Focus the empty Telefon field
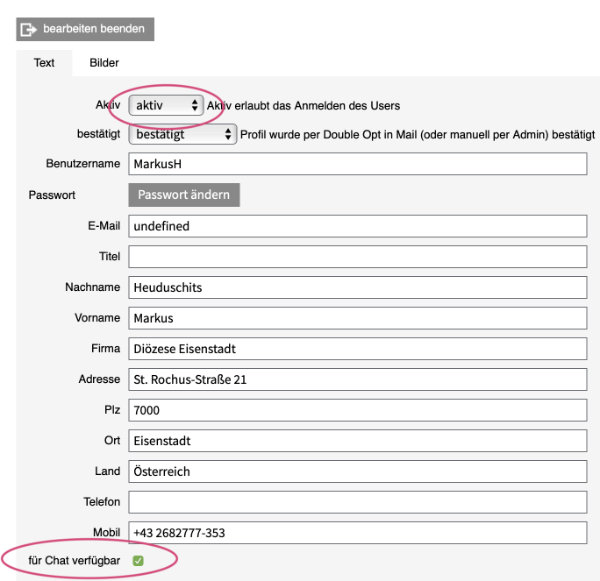This screenshot has height=581, width=600. pyautogui.click(x=357, y=502)
